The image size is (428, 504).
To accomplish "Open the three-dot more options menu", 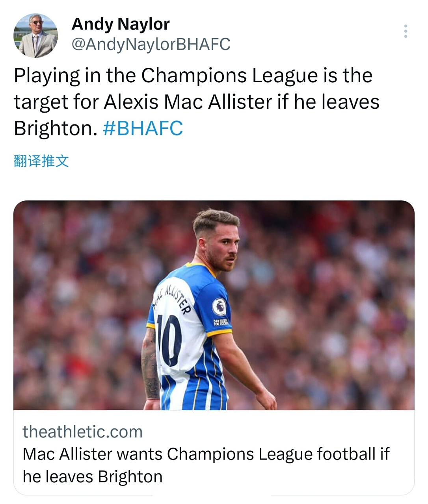I will (406, 31).
